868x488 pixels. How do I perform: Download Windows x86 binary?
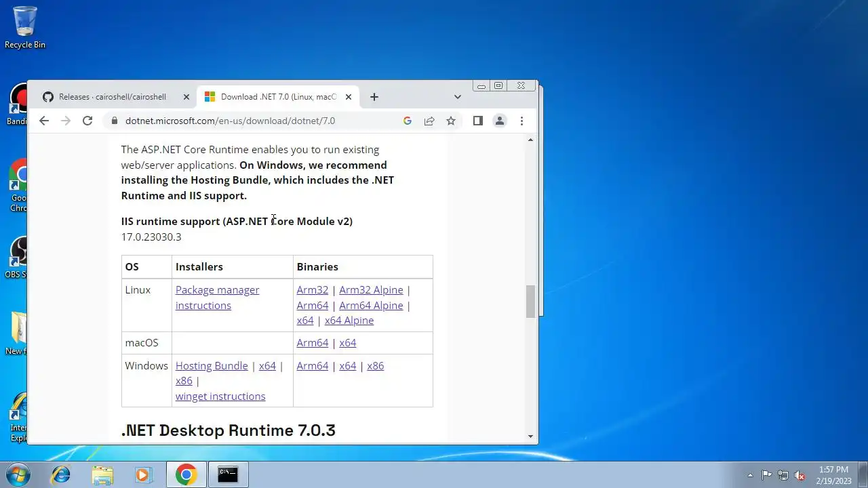click(376, 366)
